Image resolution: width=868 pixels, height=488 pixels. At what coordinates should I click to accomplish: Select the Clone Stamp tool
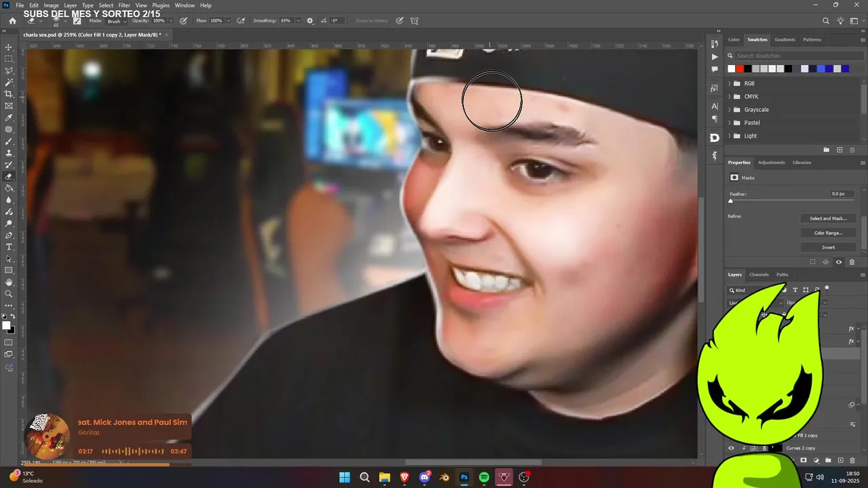(9, 153)
